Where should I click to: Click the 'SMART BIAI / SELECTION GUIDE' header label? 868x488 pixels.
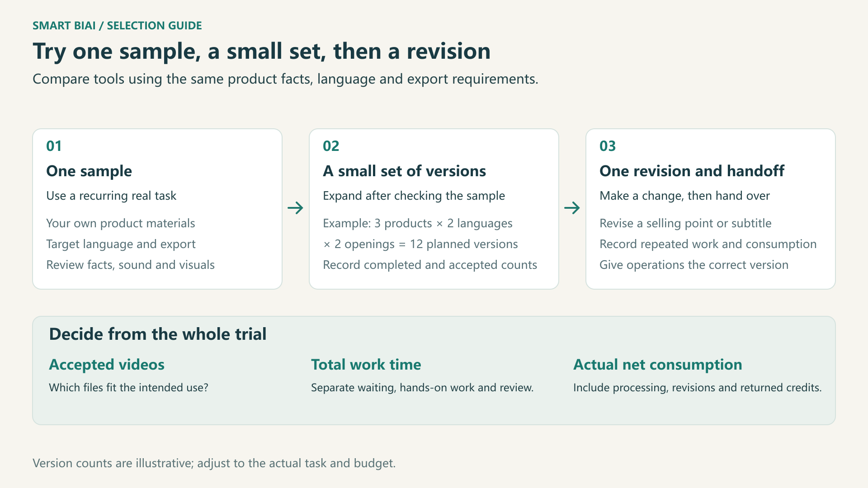pos(117,26)
